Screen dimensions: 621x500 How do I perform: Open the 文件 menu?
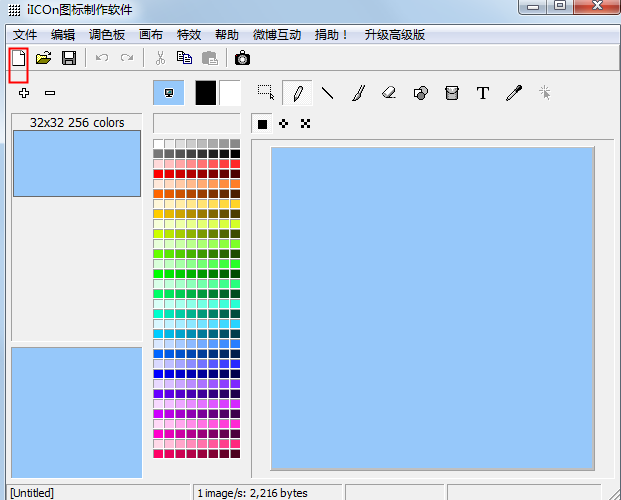[x=25, y=34]
